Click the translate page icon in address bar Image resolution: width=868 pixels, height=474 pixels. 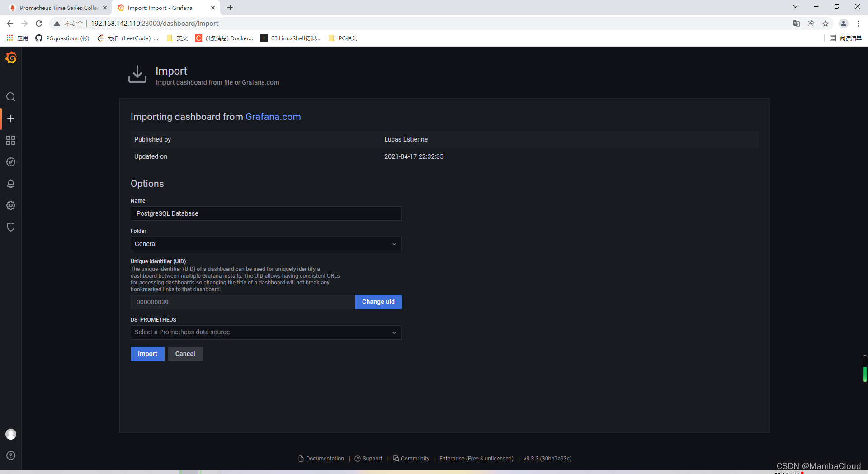pos(797,24)
